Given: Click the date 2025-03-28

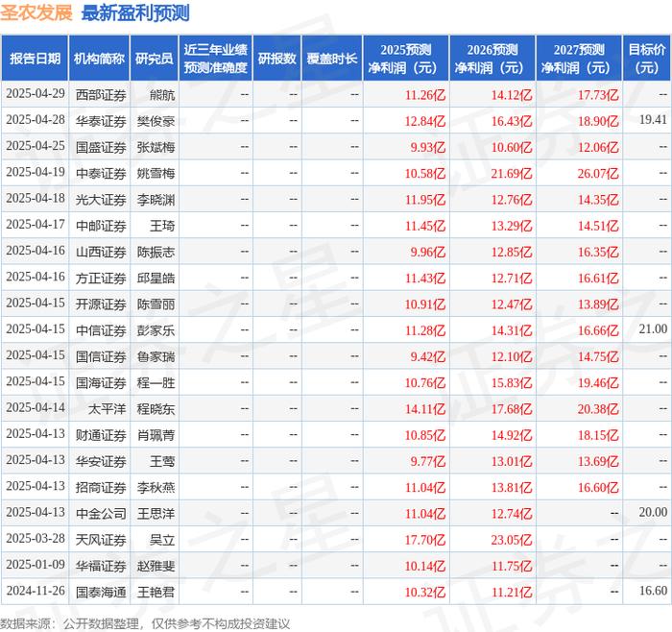Looking at the screenshot, I should [36, 538].
